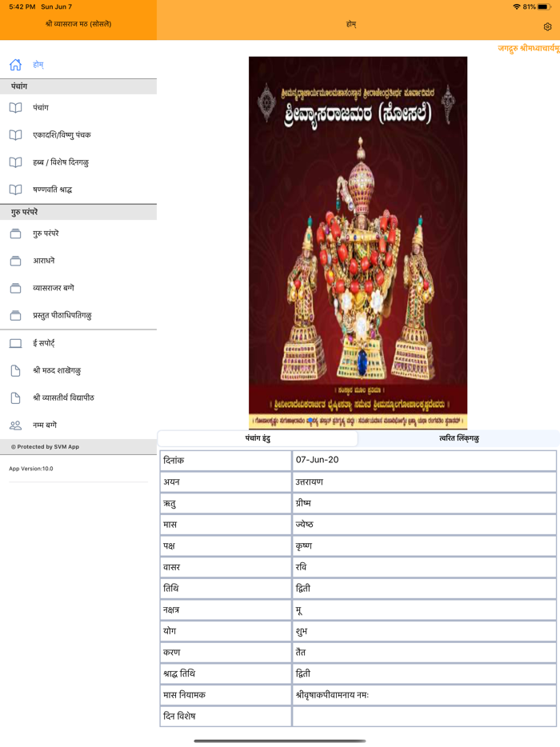Click document icon beside श्री मठद शाखेगळु
This screenshot has height=747, width=560.
[15, 370]
